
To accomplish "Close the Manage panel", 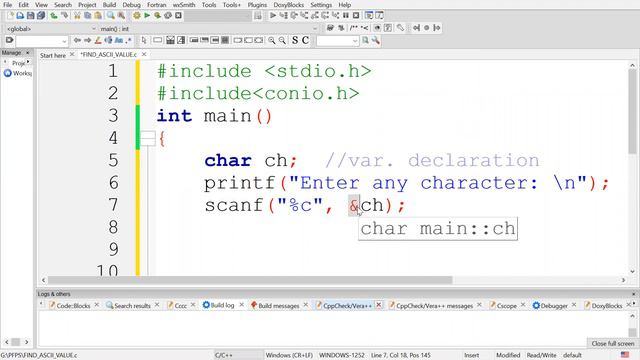I will pyautogui.click(x=28, y=53).
